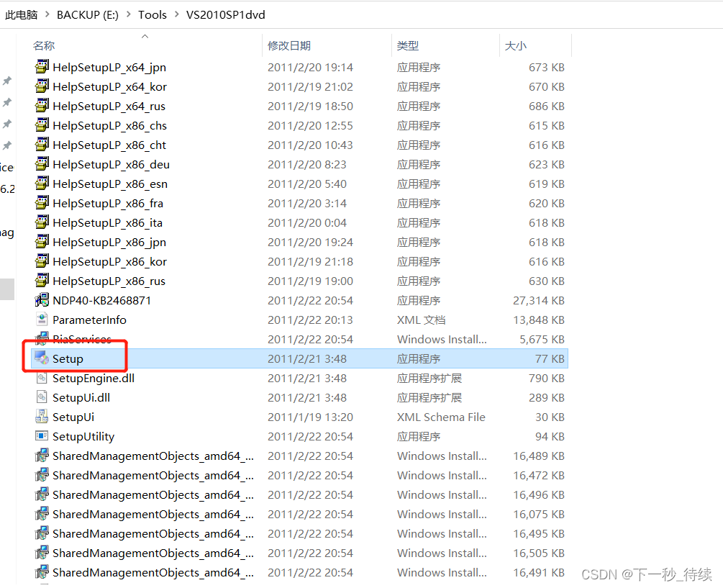Viewport: 723px width, 588px height.
Task: Click the SetupUi.dll file icon
Action: [42, 397]
